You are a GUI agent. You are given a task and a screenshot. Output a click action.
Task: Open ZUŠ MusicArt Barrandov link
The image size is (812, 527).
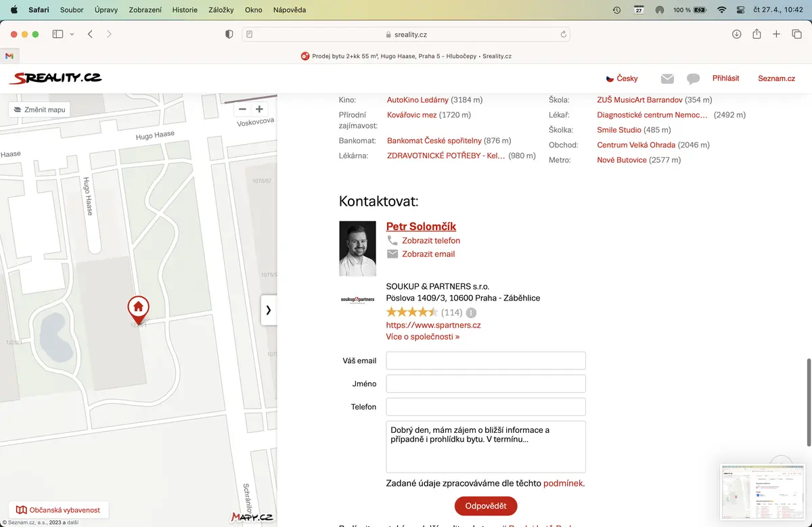(639, 99)
